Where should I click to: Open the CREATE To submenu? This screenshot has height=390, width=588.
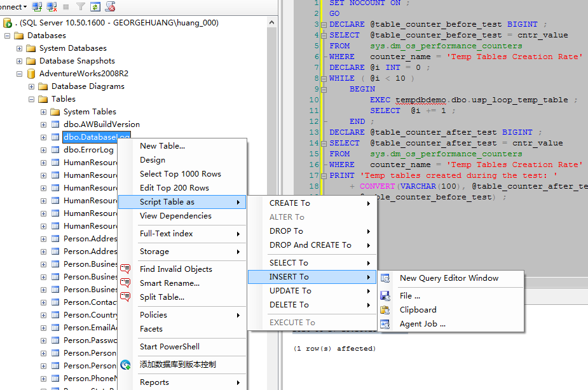coord(312,203)
